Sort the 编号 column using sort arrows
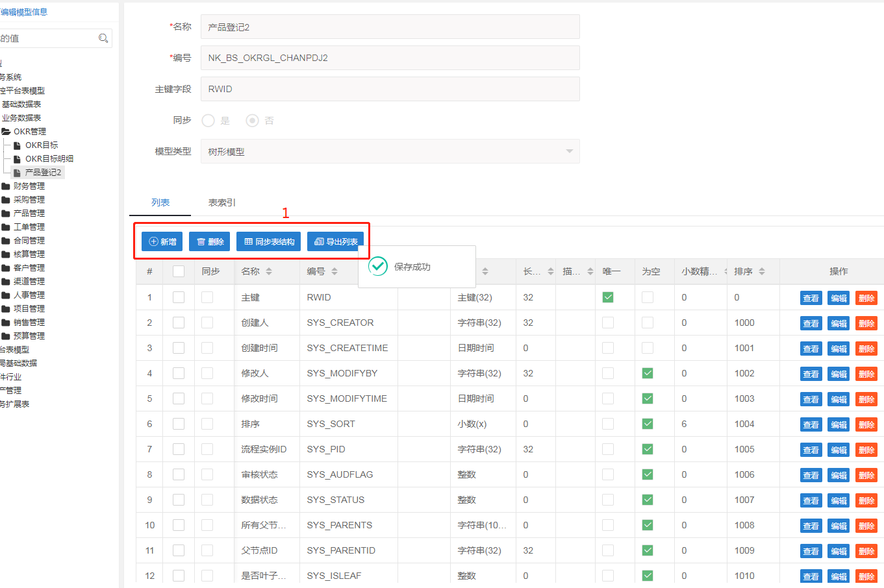The width and height of the screenshot is (884, 588). pos(335,271)
